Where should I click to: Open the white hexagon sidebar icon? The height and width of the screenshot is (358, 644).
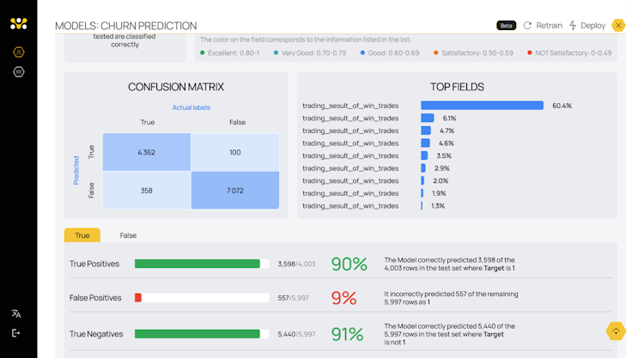pyautogui.click(x=18, y=72)
